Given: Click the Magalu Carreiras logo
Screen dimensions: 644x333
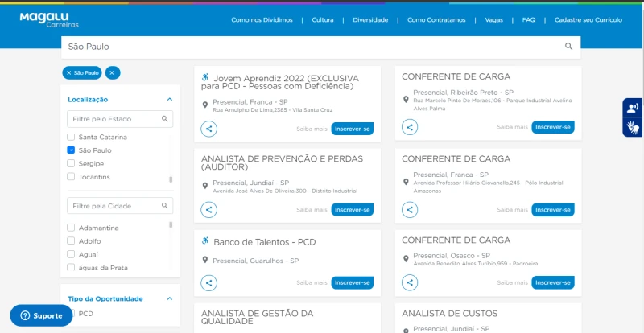Looking at the screenshot, I should [49, 20].
